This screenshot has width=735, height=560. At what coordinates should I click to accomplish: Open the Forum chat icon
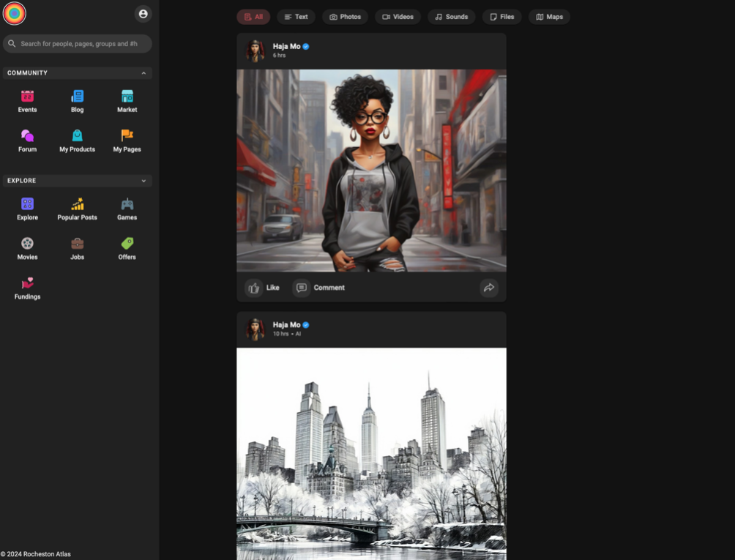coord(27,136)
